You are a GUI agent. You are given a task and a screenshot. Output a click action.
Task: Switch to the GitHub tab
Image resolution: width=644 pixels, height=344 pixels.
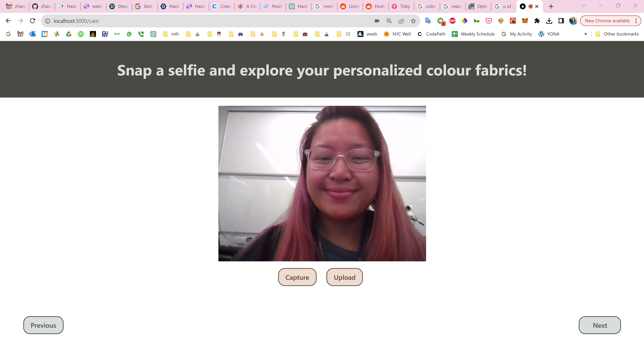click(x=42, y=7)
